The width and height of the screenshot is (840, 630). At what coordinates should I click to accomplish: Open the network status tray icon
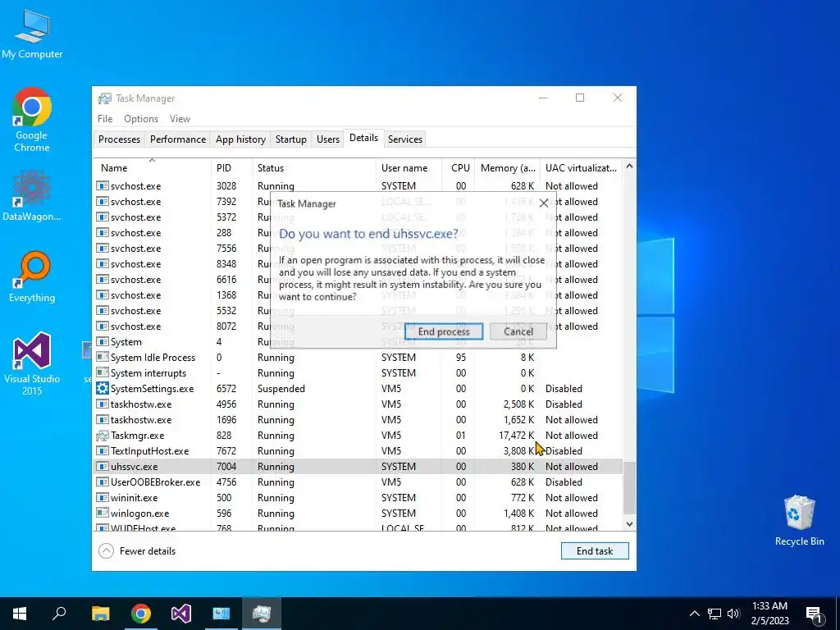[x=714, y=614]
